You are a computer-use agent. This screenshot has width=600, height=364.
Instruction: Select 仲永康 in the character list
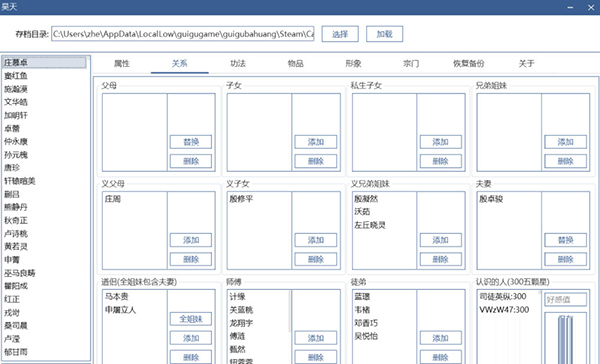click(x=16, y=142)
